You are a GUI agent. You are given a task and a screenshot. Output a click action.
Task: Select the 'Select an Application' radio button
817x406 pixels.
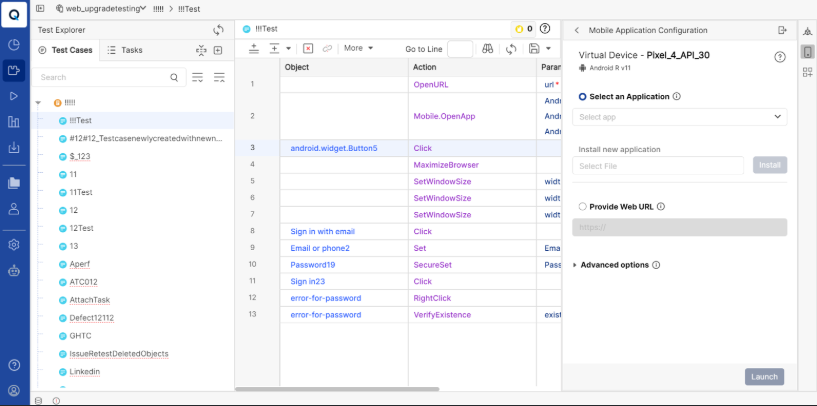tap(583, 97)
